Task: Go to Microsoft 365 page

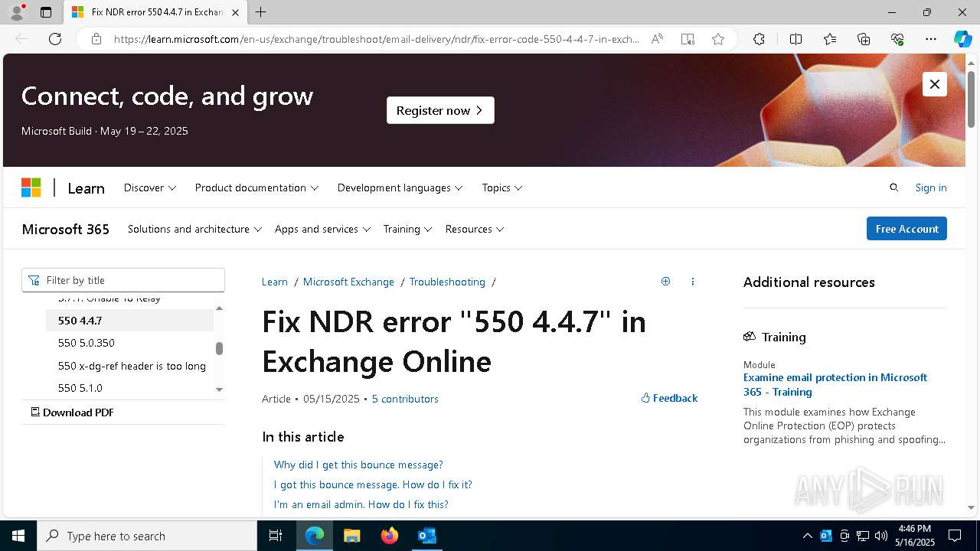Action: (65, 229)
